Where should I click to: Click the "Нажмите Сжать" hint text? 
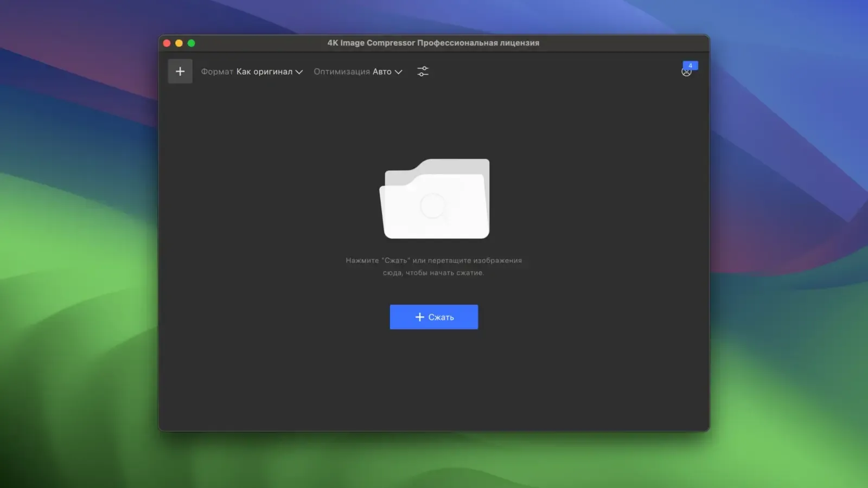coord(433,260)
